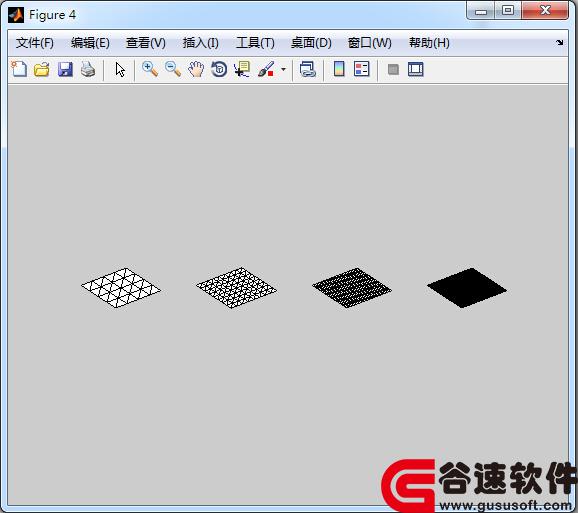
Task: Activate the Zoom Out magnifier tool
Action: (173, 69)
